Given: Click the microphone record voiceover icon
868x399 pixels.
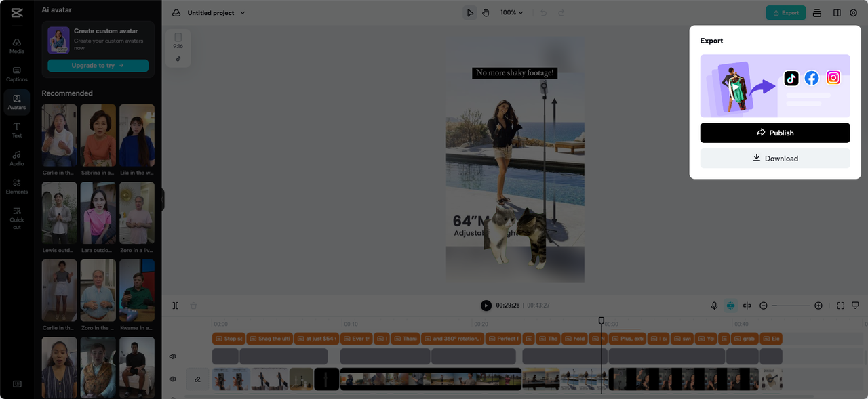Looking at the screenshot, I should (714, 306).
